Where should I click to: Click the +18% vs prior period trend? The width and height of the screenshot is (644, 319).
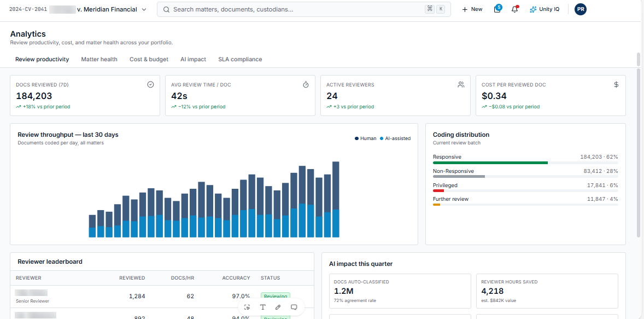(x=43, y=107)
